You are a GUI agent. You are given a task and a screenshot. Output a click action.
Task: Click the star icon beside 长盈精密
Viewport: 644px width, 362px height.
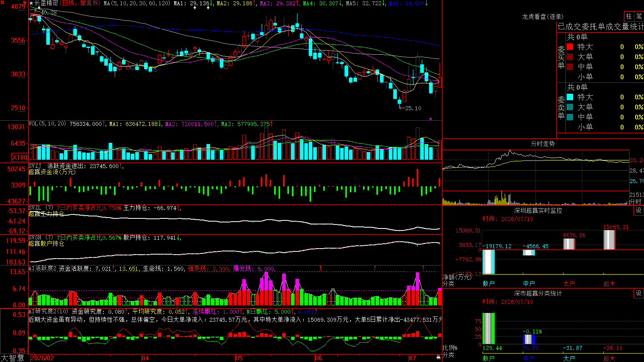click(x=31, y=3)
